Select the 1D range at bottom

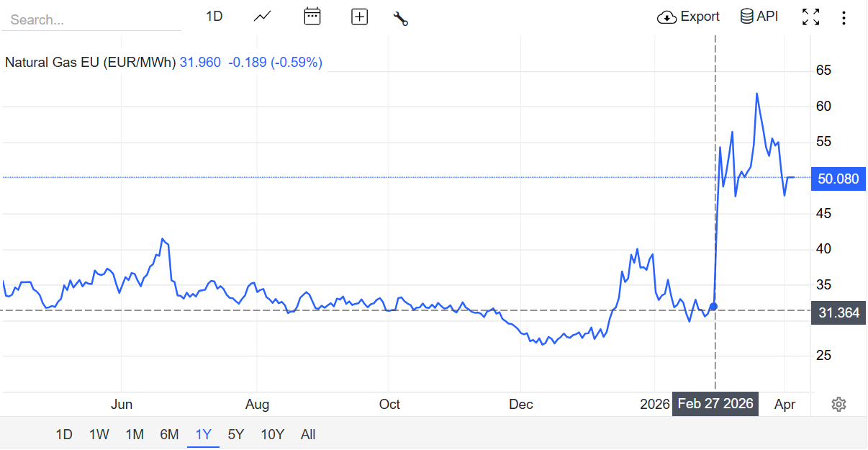[64, 434]
